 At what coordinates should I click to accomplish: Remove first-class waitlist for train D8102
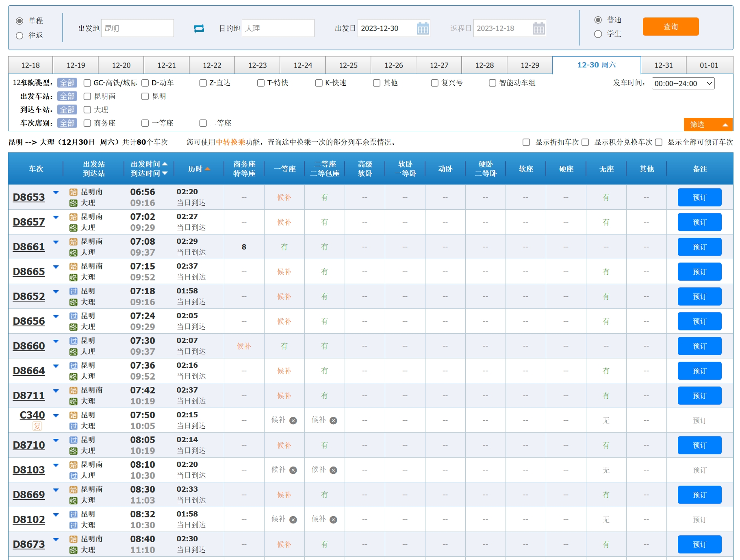(x=293, y=520)
